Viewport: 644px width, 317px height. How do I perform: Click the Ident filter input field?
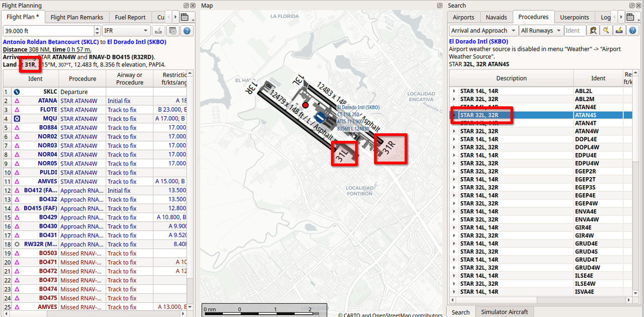tap(575, 31)
